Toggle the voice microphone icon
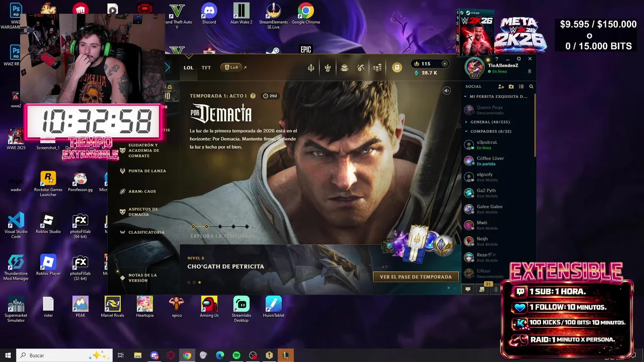The image size is (644, 362). 496,289
